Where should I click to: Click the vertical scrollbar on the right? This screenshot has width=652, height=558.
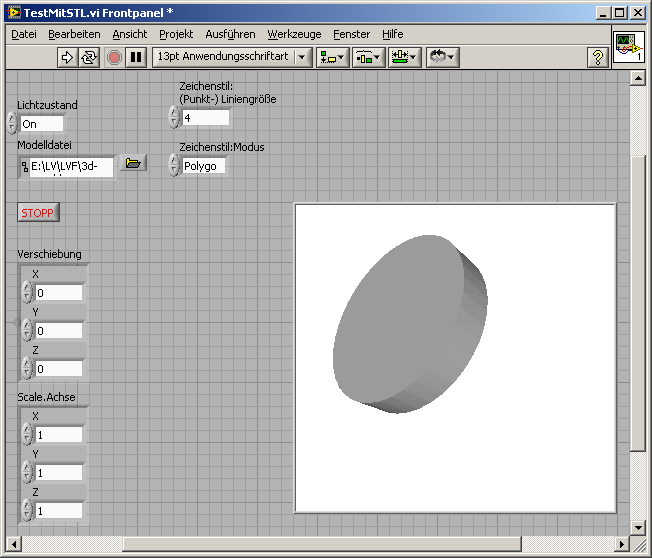pos(638,300)
